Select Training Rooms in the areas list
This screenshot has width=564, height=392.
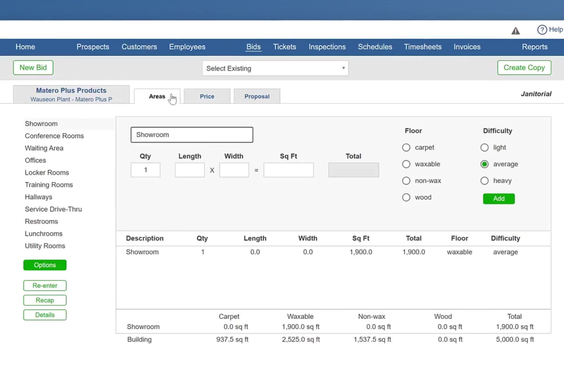point(49,185)
